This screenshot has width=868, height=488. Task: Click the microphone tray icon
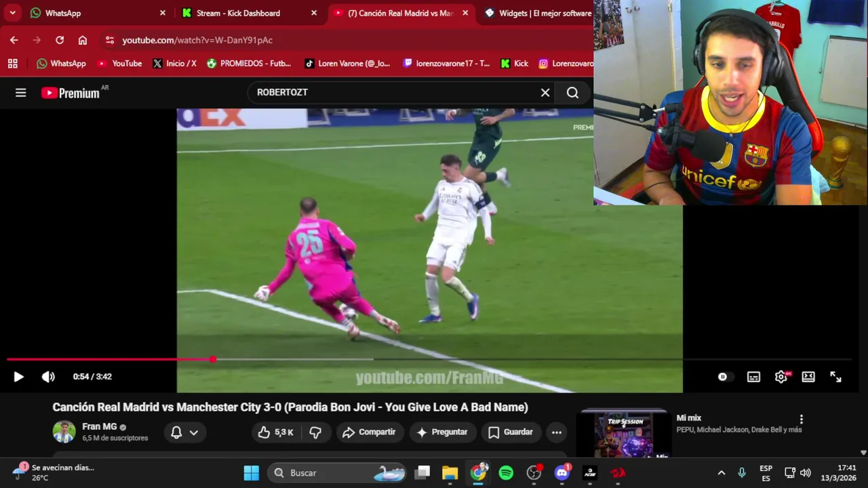(x=741, y=472)
